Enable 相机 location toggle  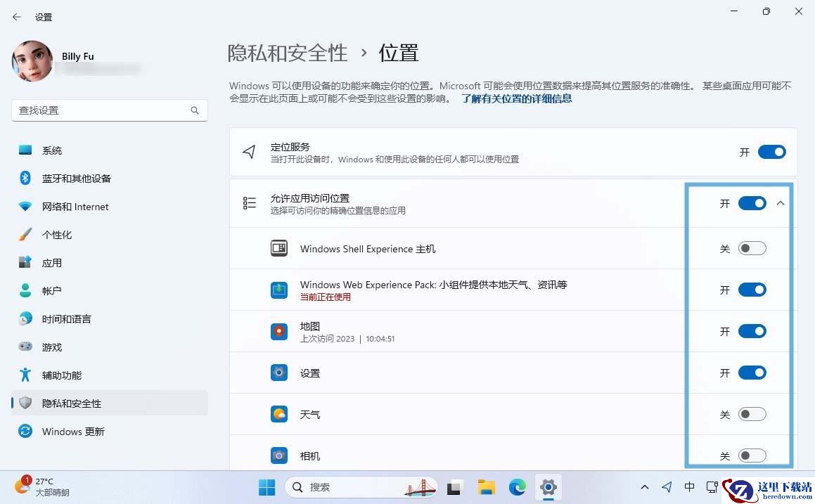[752, 455]
